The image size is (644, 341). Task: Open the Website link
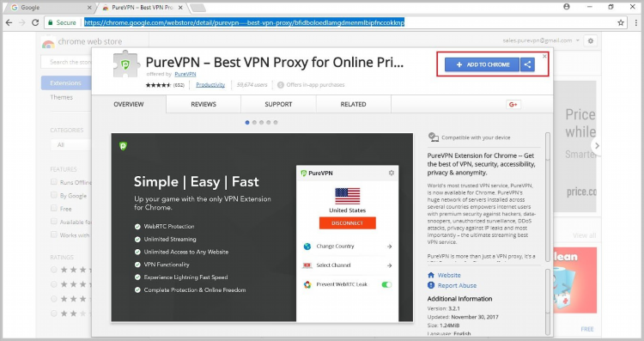coord(449,275)
